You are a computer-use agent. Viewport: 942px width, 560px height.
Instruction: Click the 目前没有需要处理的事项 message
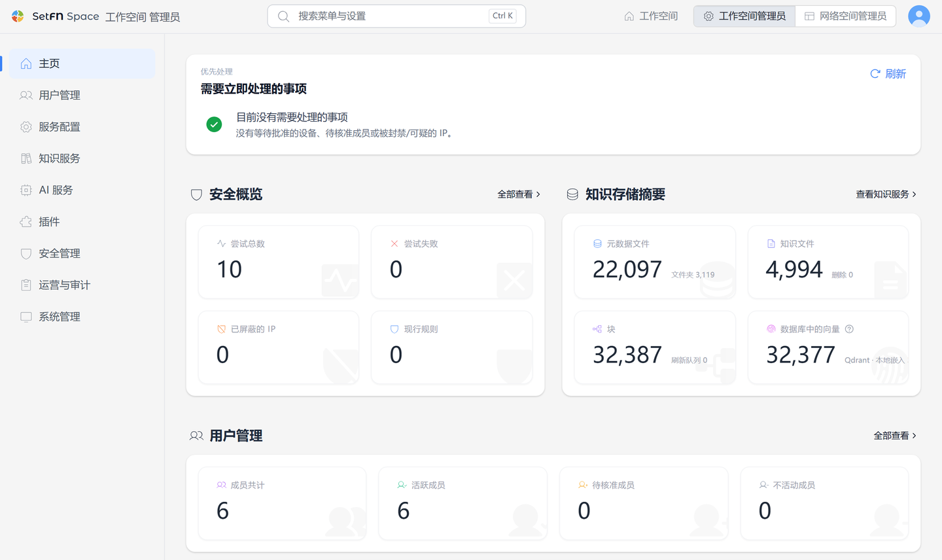[x=292, y=117]
